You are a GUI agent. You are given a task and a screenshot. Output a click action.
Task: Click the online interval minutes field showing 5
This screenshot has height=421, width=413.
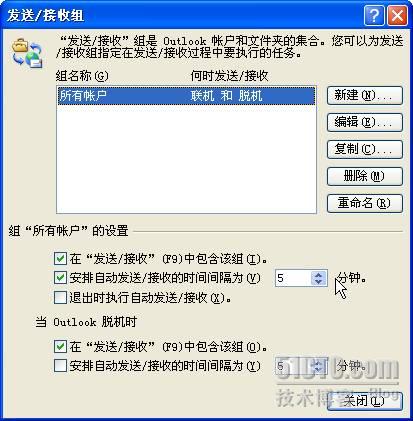pyautogui.click(x=293, y=278)
